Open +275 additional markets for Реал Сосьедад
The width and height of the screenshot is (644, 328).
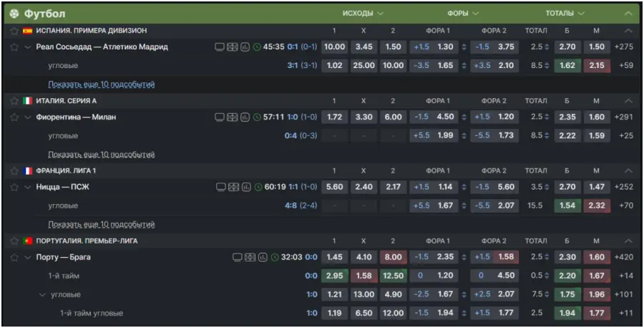point(624,47)
